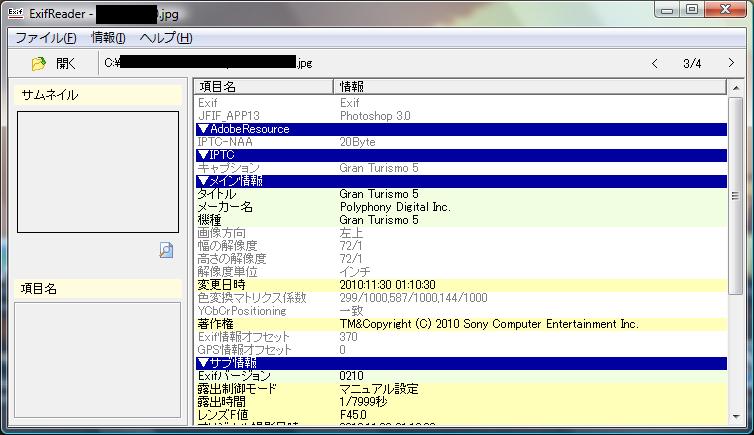Click the ExifReader title bar app icon

(15, 13)
